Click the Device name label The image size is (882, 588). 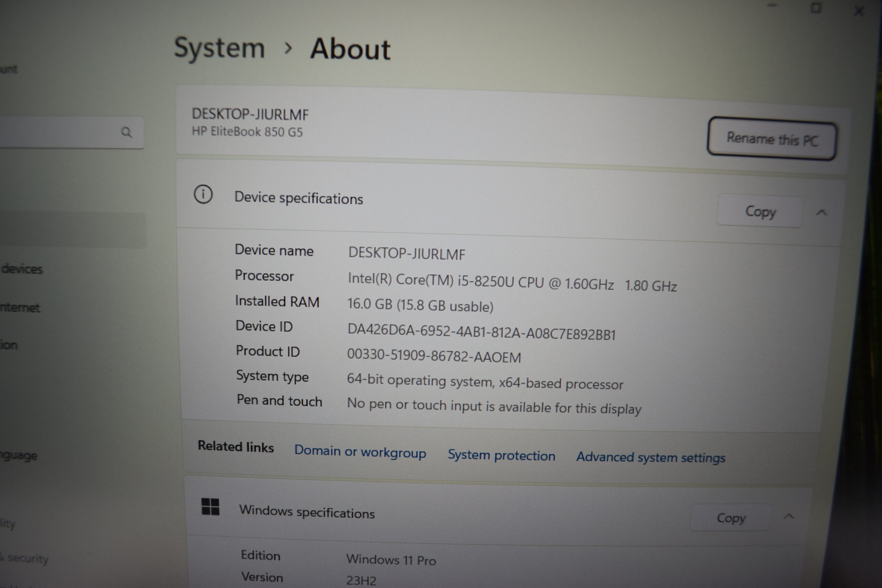(x=274, y=250)
